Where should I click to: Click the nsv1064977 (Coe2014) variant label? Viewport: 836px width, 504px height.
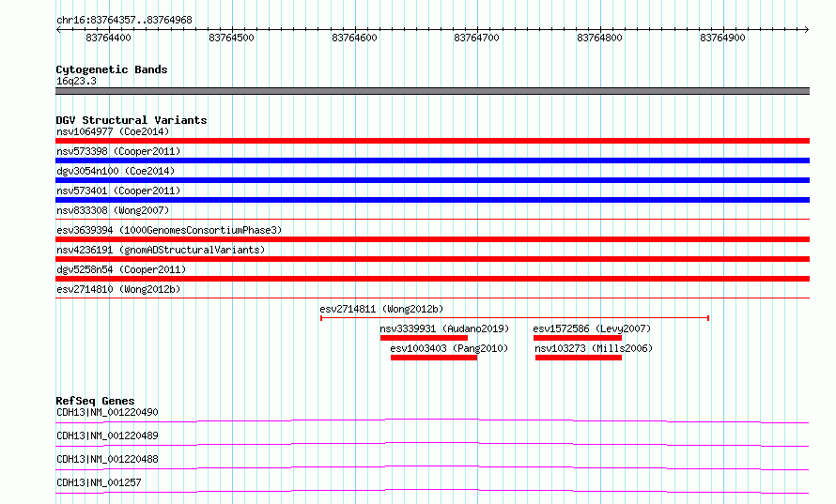click(x=113, y=131)
